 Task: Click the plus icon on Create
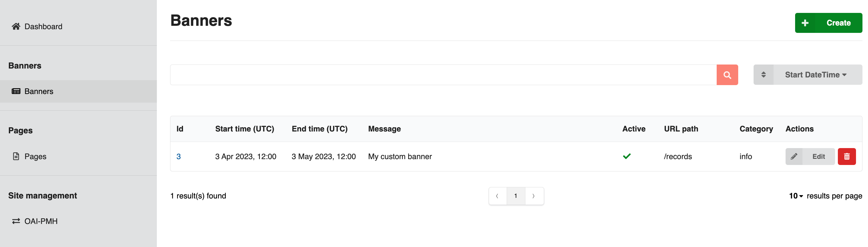805,23
